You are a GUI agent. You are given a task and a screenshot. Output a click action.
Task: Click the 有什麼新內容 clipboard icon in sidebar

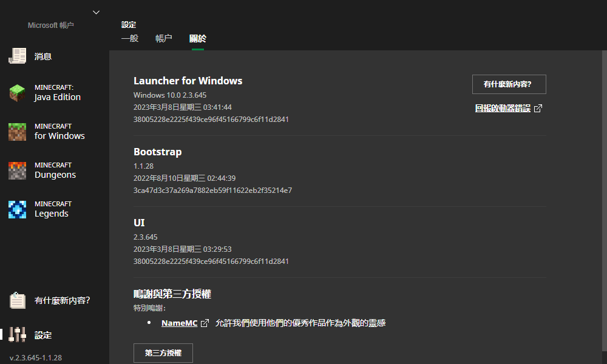18,300
